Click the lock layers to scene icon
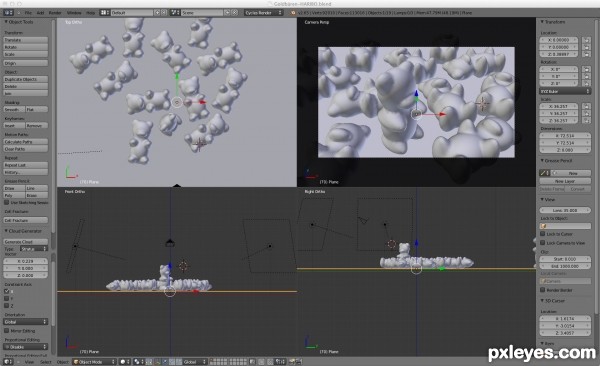The width and height of the screenshot is (600, 366). tap(252, 362)
